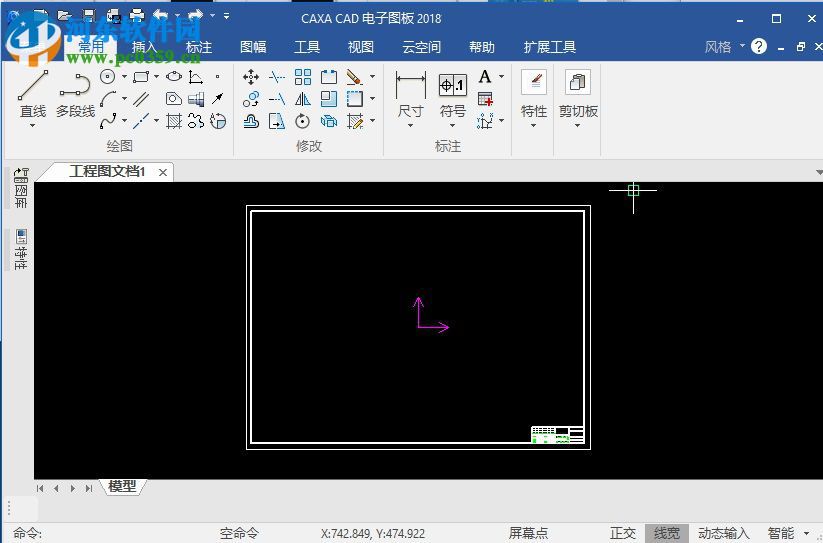Jump to the first sheet tab arrow
Screen dimensions: 823x543
(40, 488)
